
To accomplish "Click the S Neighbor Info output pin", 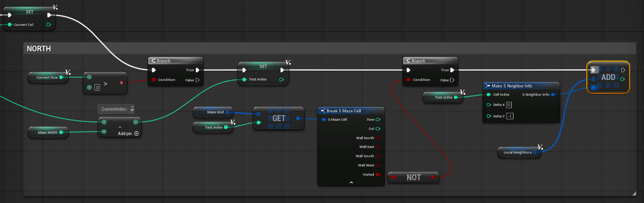I will click(553, 94).
